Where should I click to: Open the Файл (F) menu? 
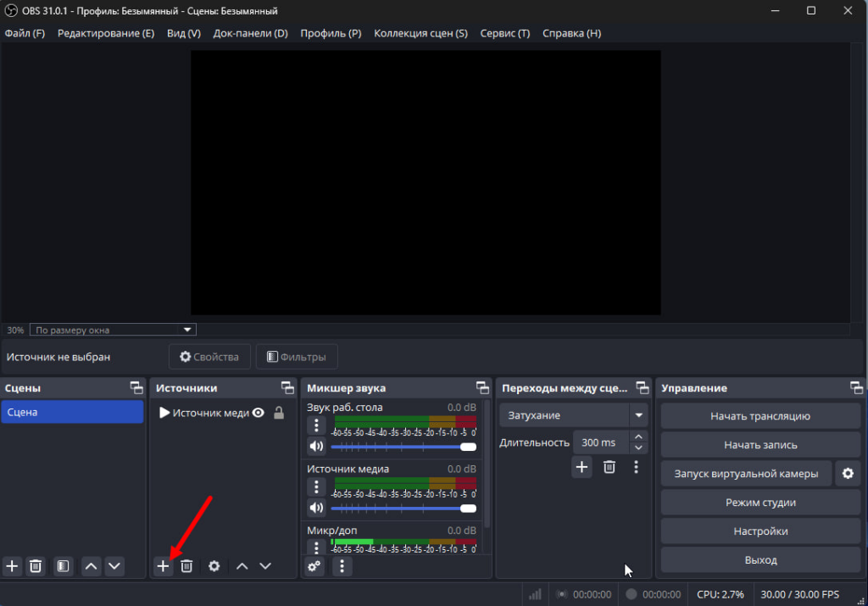(25, 33)
